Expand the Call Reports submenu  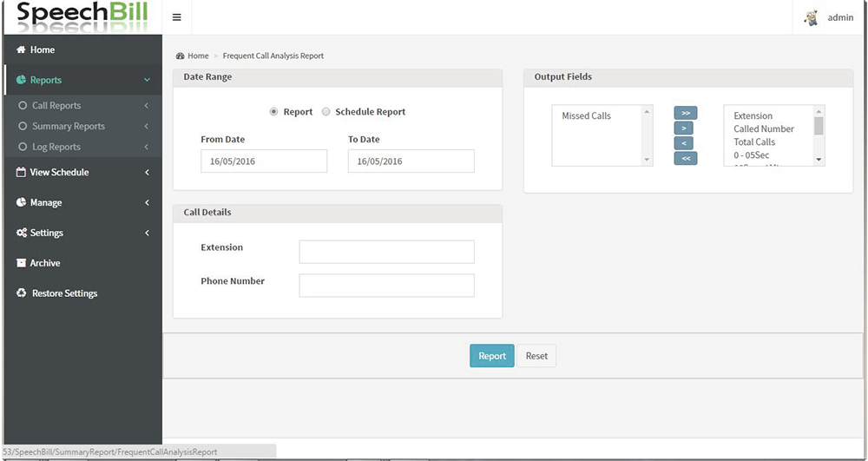[x=56, y=106]
